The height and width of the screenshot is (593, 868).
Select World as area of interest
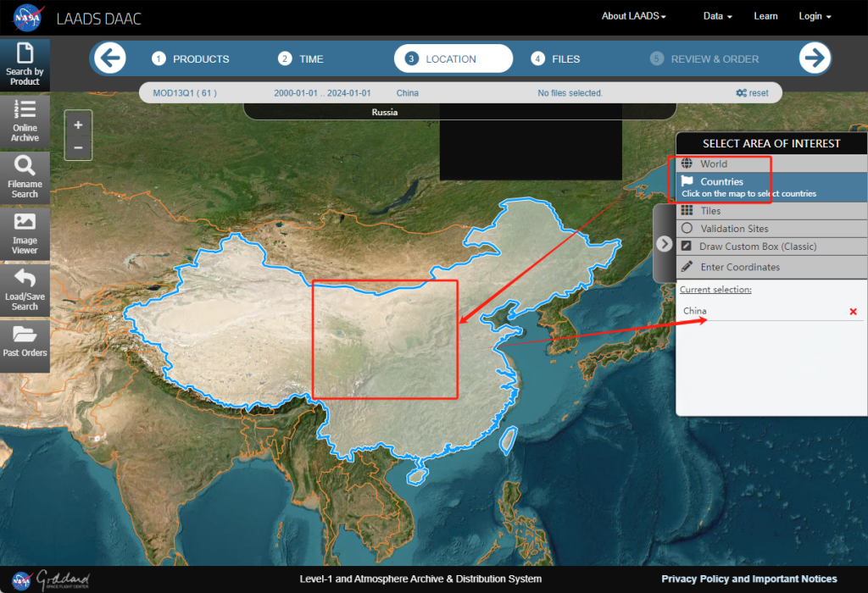click(771, 163)
